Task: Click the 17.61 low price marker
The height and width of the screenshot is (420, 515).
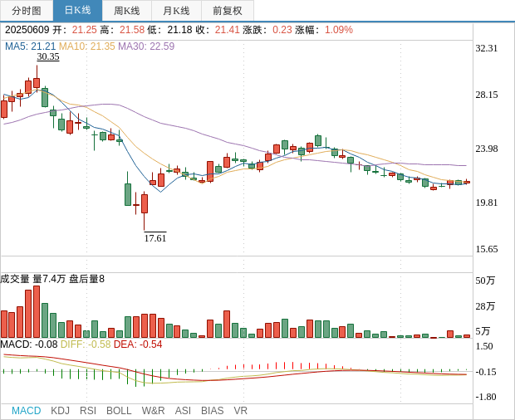Action: coord(155,238)
